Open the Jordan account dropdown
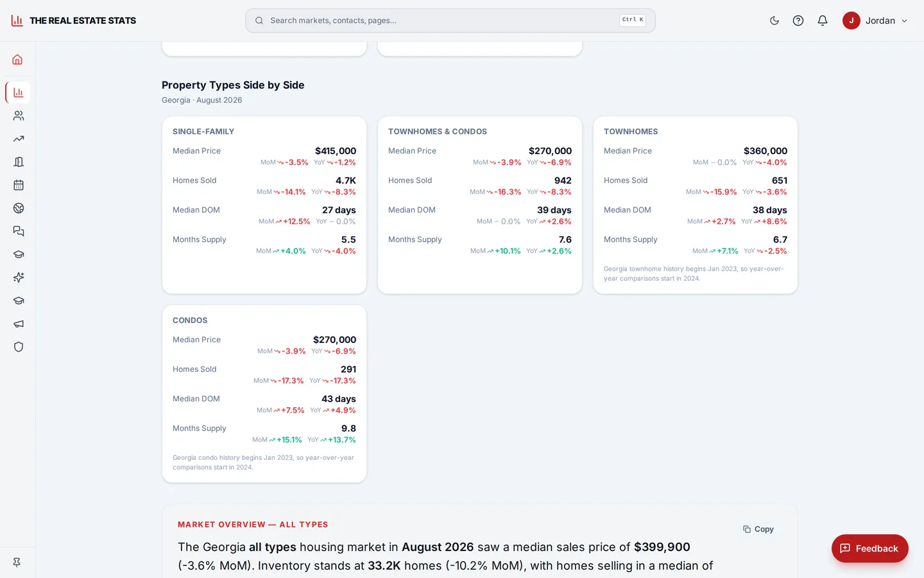The image size is (924, 578). [x=875, y=21]
